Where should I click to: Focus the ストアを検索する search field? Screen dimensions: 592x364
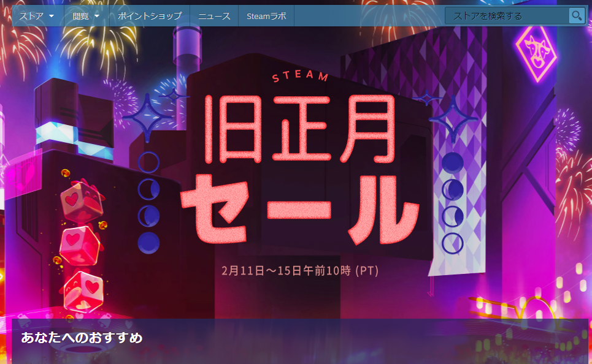507,16
